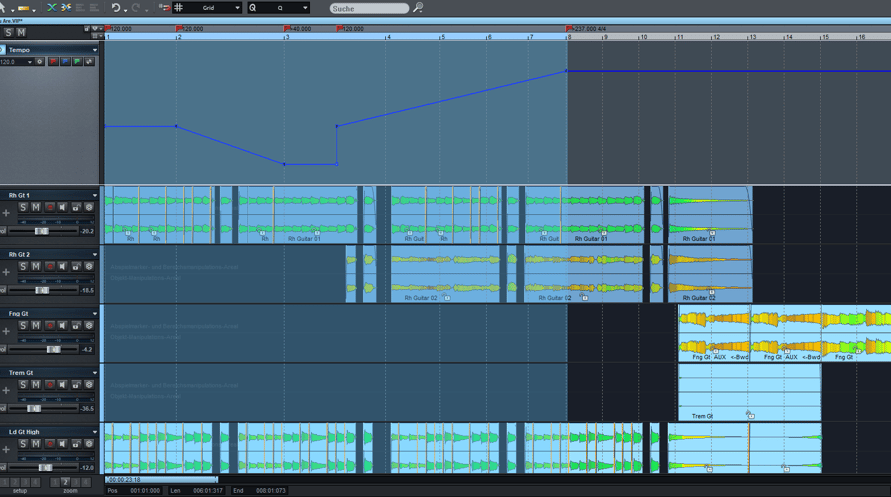
Task: Click the tempo track gear settings icon
Action: tap(40, 61)
